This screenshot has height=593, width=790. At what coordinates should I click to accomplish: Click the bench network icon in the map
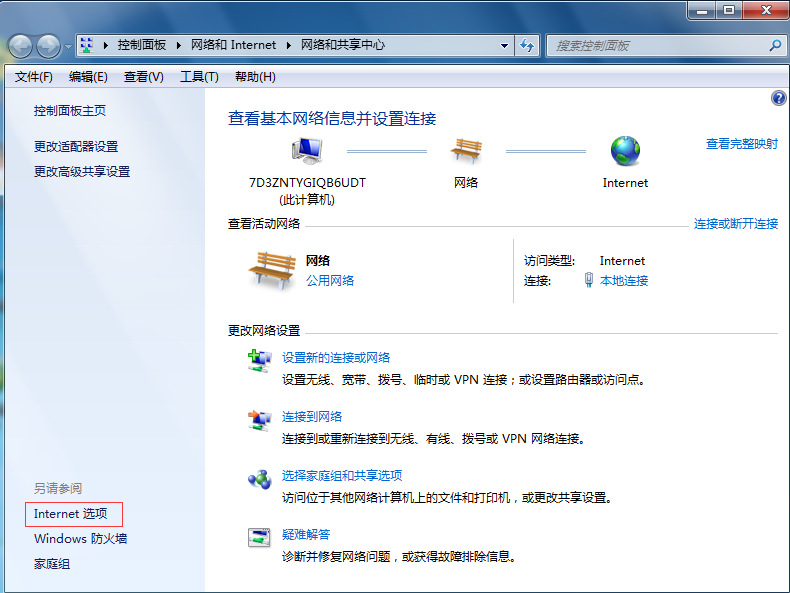(x=466, y=151)
